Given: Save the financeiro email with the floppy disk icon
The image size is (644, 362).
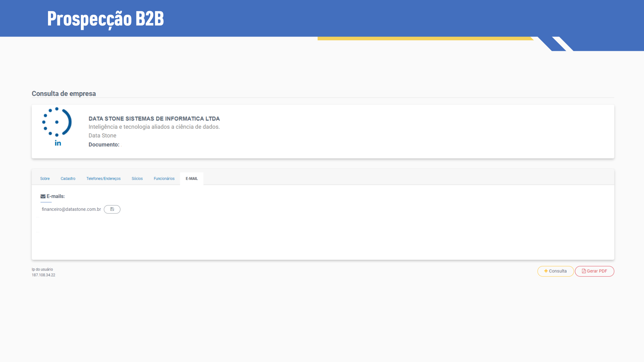Looking at the screenshot, I should (x=112, y=209).
